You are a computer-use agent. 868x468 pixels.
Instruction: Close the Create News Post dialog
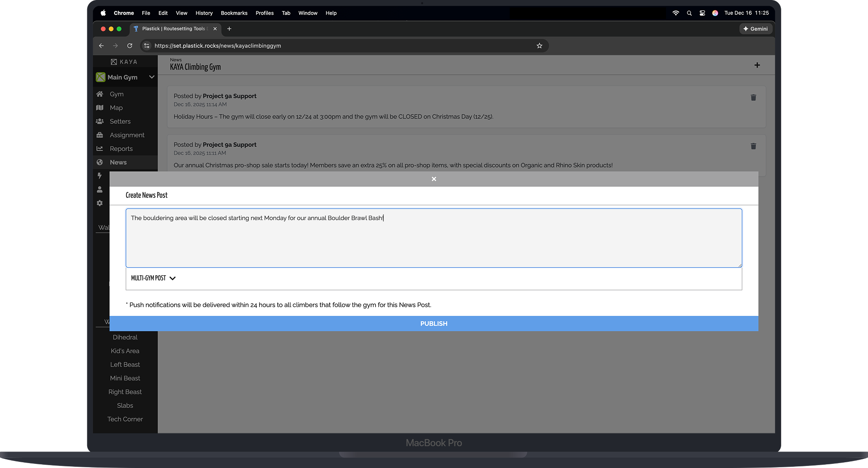click(x=434, y=179)
